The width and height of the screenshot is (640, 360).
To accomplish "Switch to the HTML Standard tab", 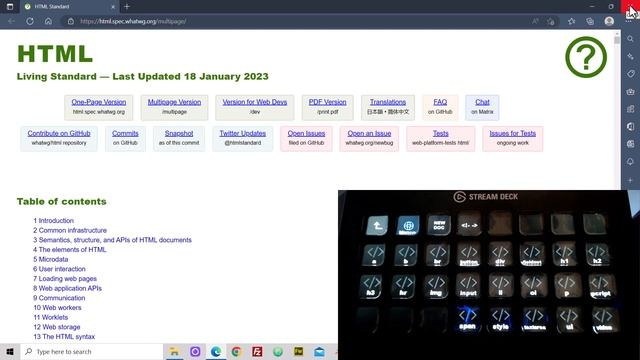I will [69, 7].
